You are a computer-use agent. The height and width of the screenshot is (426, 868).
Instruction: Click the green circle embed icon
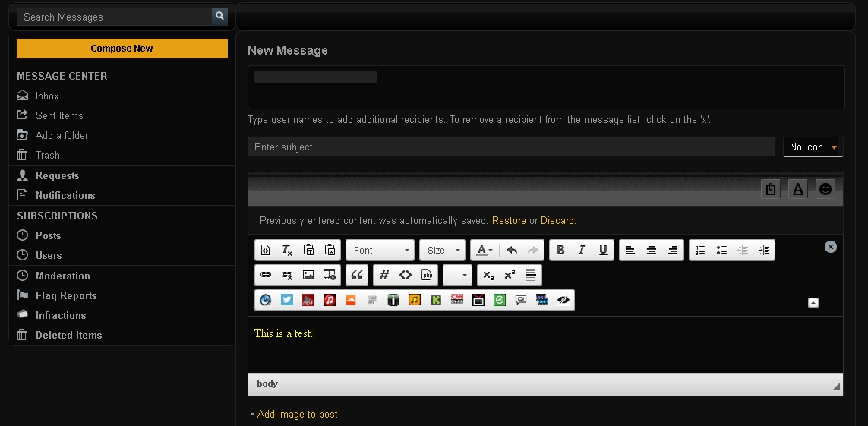coord(500,300)
